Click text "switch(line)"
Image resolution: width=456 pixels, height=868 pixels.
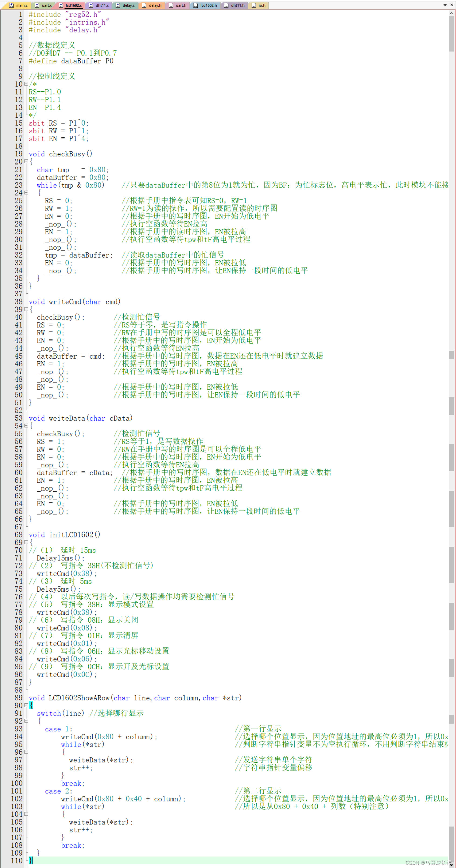(x=61, y=713)
